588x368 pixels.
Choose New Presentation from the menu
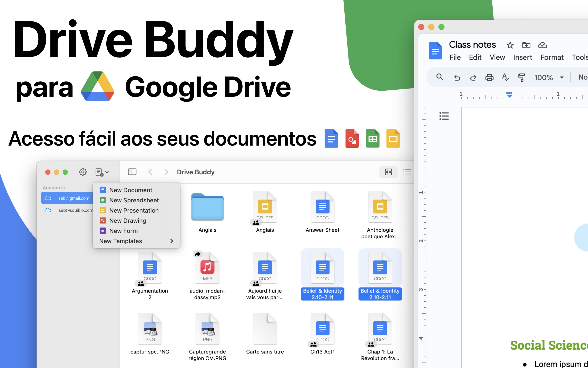click(x=136, y=210)
